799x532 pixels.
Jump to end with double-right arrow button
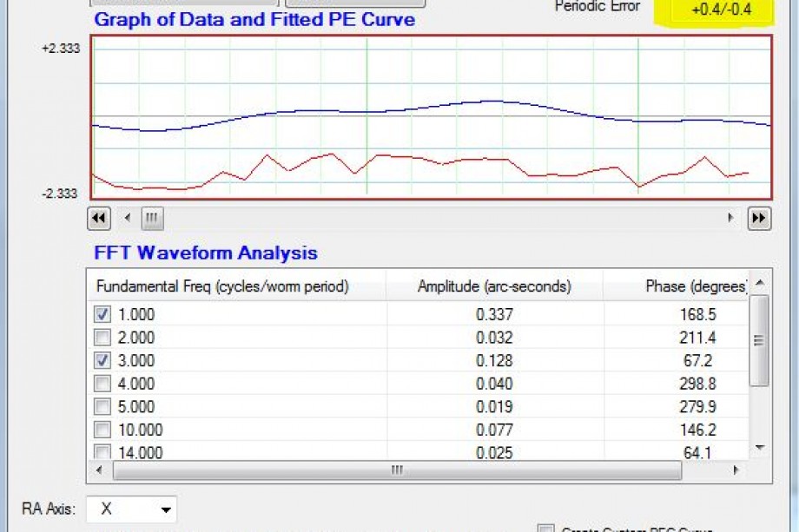pos(759,219)
